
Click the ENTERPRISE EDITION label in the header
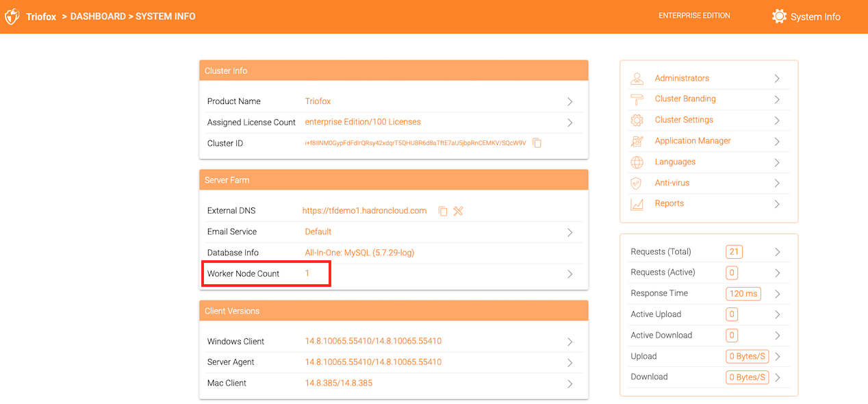[694, 16]
